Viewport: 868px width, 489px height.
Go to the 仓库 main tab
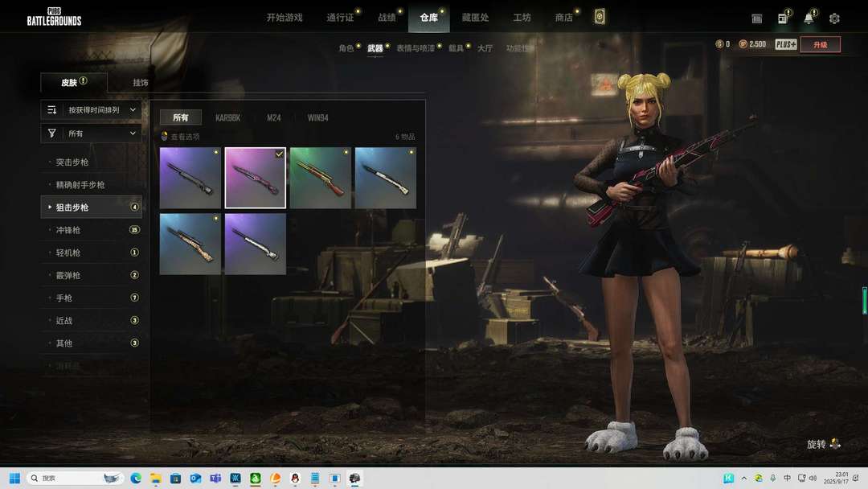coord(428,18)
